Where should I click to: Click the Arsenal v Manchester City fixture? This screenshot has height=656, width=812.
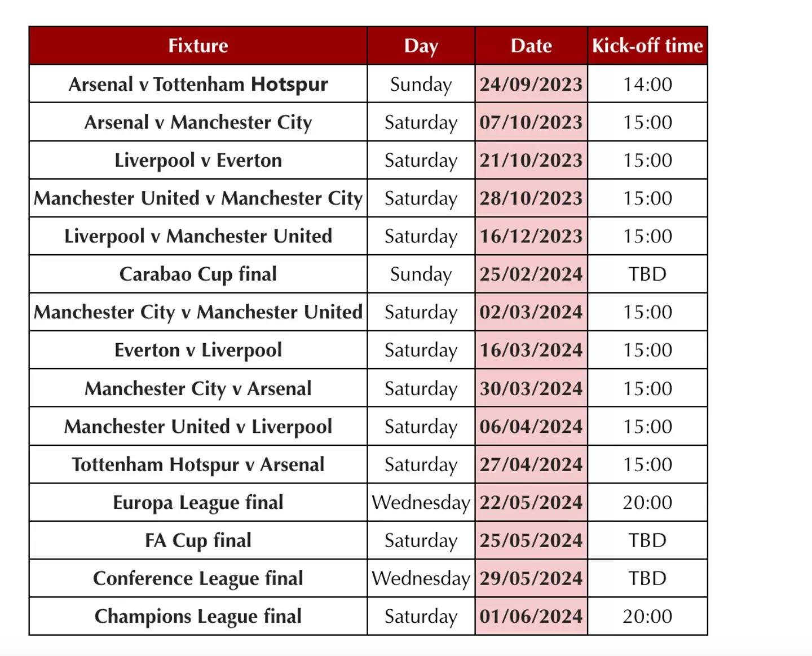(x=198, y=122)
